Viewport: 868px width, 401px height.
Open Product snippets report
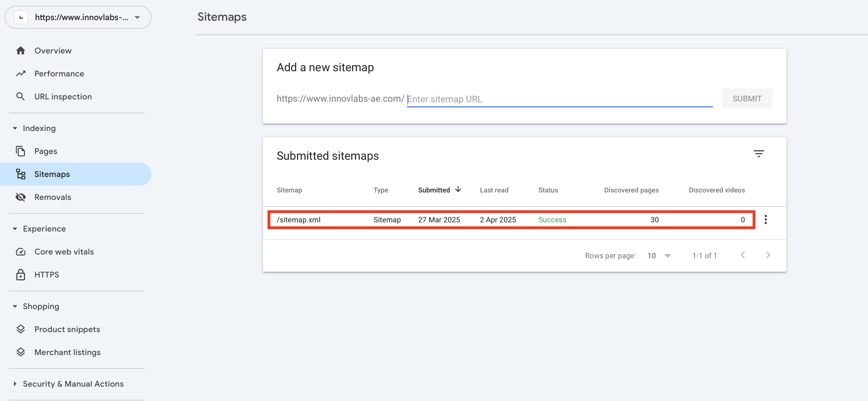tap(67, 329)
